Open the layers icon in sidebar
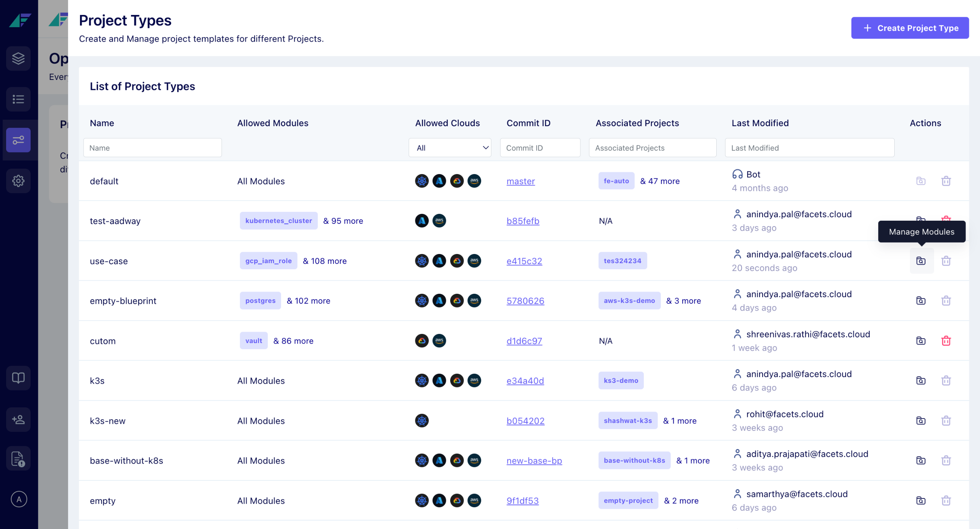This screenshot has width=980, height=529. (x=18, y=59)
